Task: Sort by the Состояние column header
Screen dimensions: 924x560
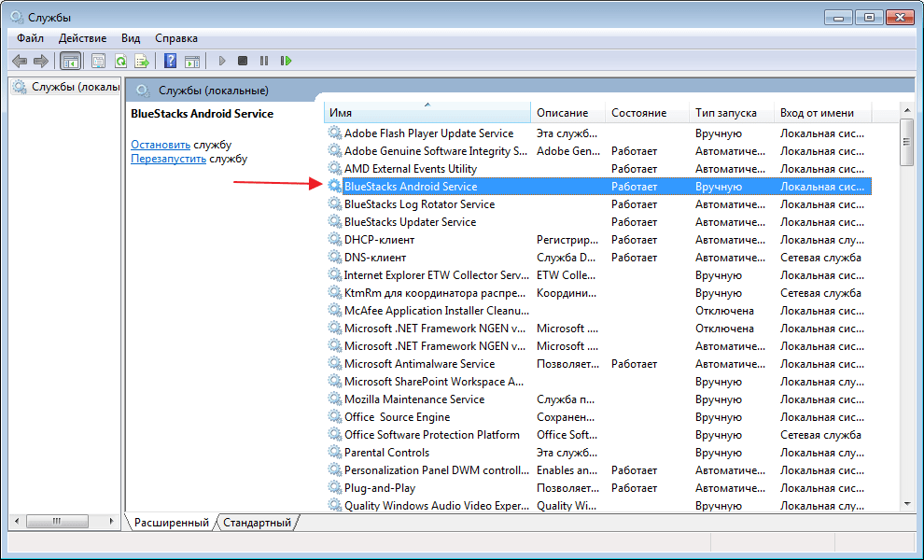Action: [x=638, y=112]
